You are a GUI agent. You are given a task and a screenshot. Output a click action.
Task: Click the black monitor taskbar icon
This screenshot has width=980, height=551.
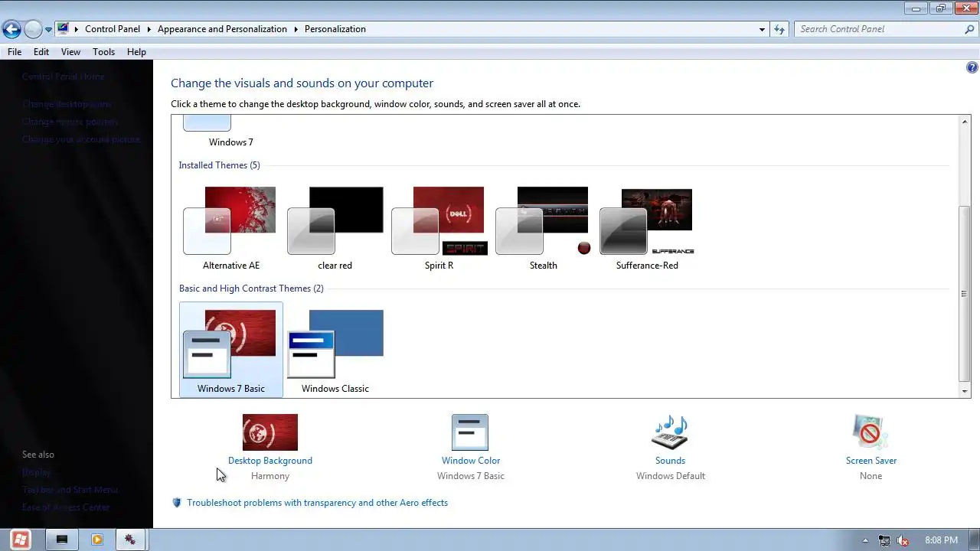(x=62, y=540)
